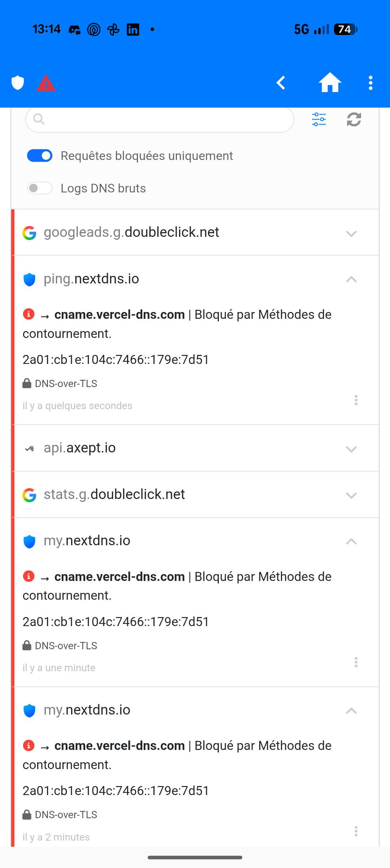Collapse the ping.nextdns.io entry
Image resolution: width=390 pixels, height=868 pixels.
(351, 279)
